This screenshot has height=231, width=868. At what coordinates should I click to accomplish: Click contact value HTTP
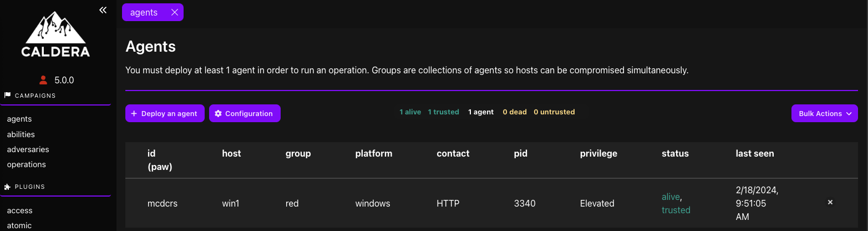448,203
